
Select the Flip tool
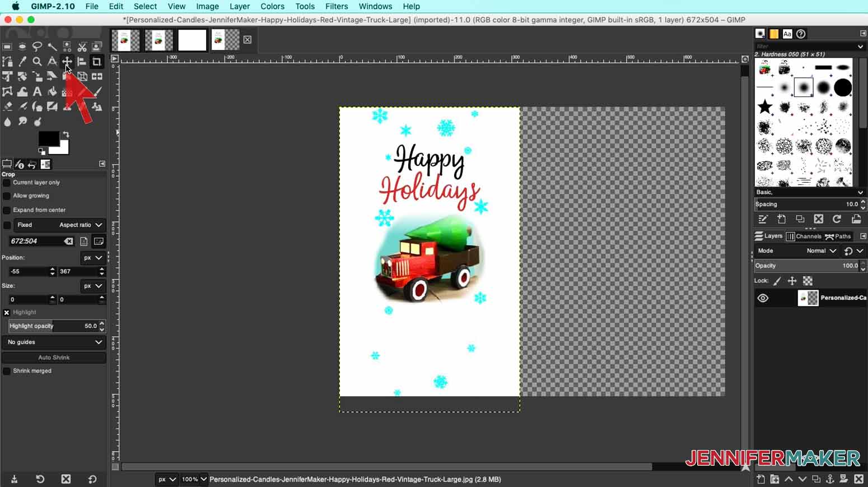[x=97, y=76]
